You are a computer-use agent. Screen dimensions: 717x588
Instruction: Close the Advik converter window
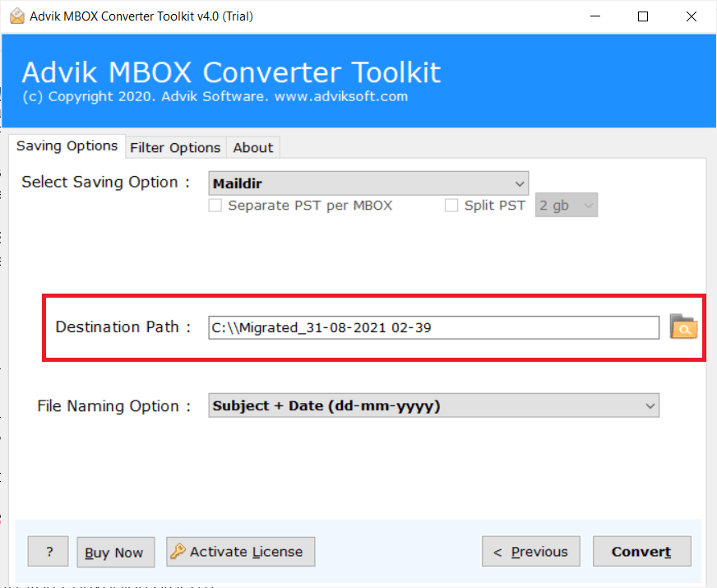pyautogui.click(x=692, y=16)
